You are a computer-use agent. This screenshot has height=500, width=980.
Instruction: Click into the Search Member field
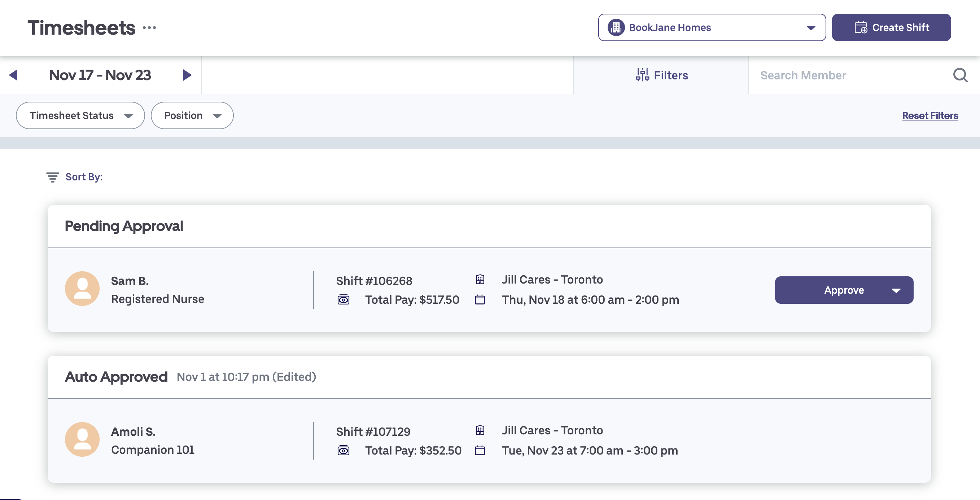(x=848, y=75)
